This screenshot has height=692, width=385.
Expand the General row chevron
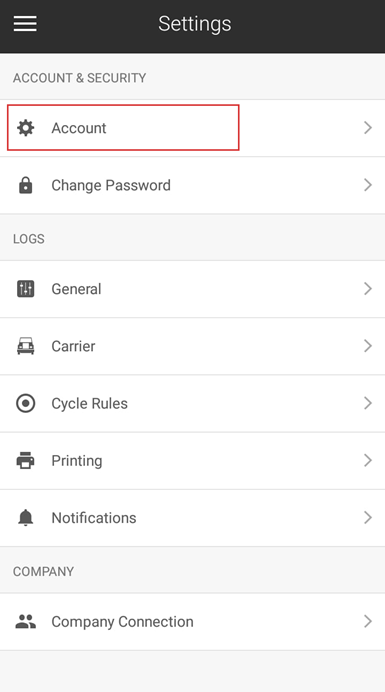[368, 289]
